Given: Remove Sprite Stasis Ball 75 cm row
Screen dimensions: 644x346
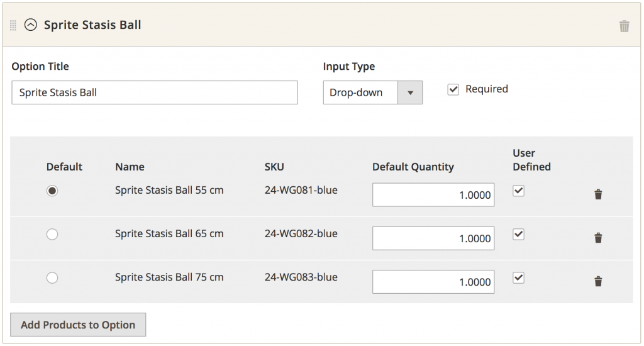Looking at the screenshot, I should (598, 281).
